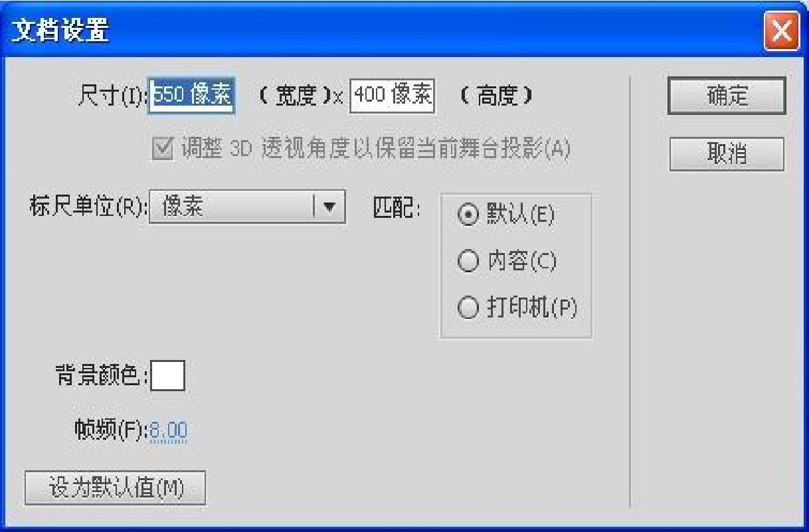Click the 帧频 8.00 value
Image resolution: width=809 pixels, height=532 pixels.
pos(169,432)
